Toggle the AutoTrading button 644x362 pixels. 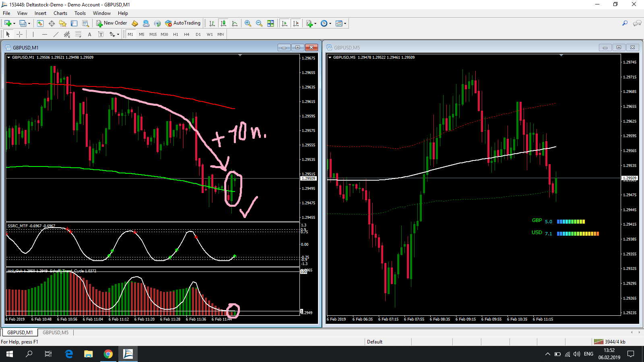click(183, 23)
